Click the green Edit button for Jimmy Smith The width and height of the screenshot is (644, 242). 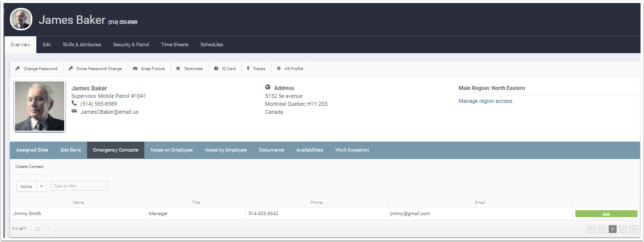[x=606, y=214]
